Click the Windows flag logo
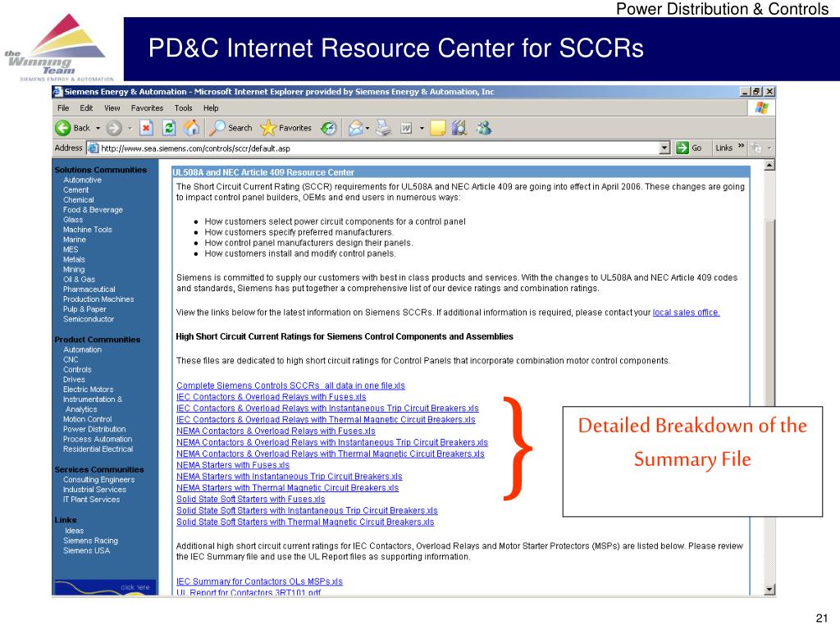 click(762, 107)
